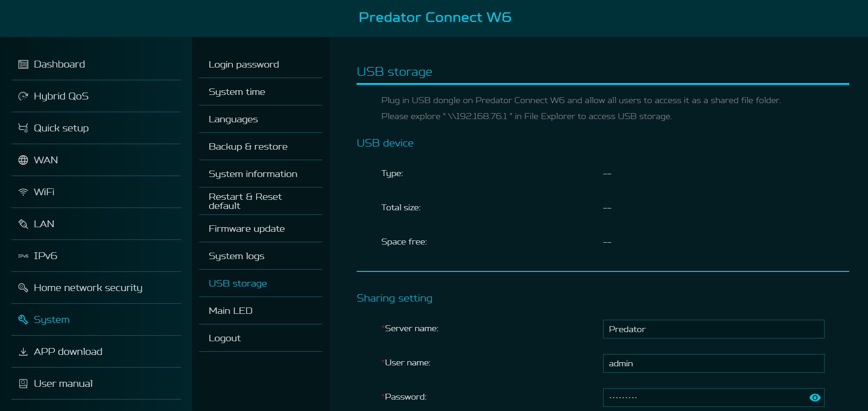The height and width of the screenshot is (411, 868).
Task: Click the Hybrid QoS gauge icon
Action: click(23, 96)
